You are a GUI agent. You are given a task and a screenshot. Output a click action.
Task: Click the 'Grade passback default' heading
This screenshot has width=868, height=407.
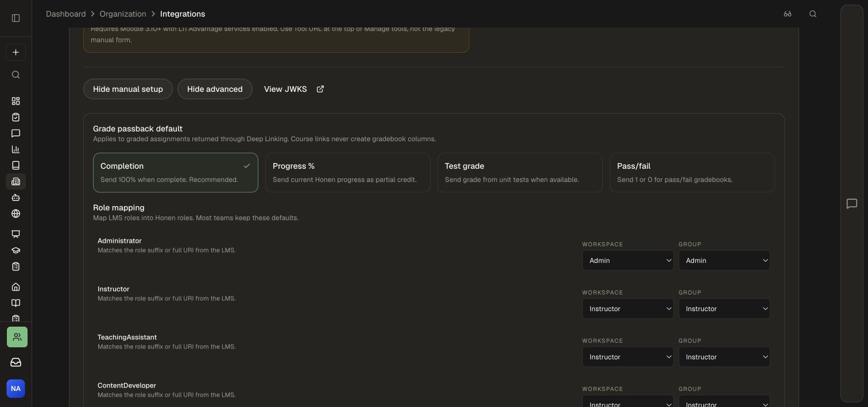coord(138,129)
